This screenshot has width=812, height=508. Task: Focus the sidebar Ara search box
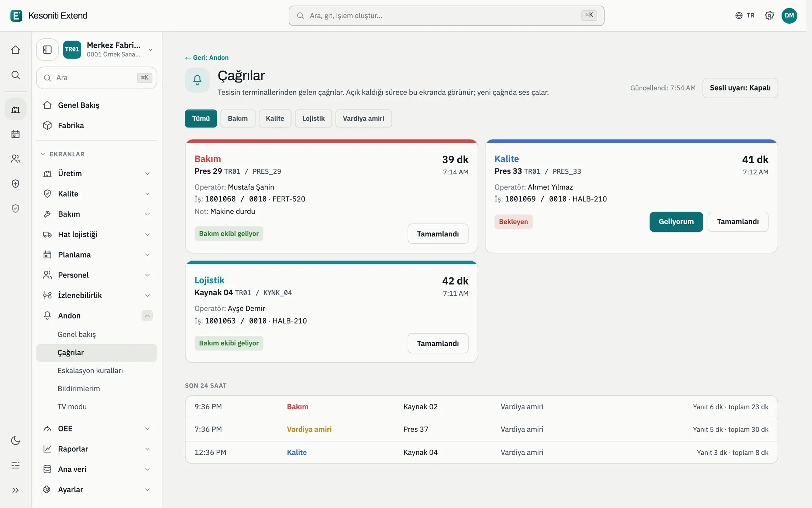coord(97,78)
